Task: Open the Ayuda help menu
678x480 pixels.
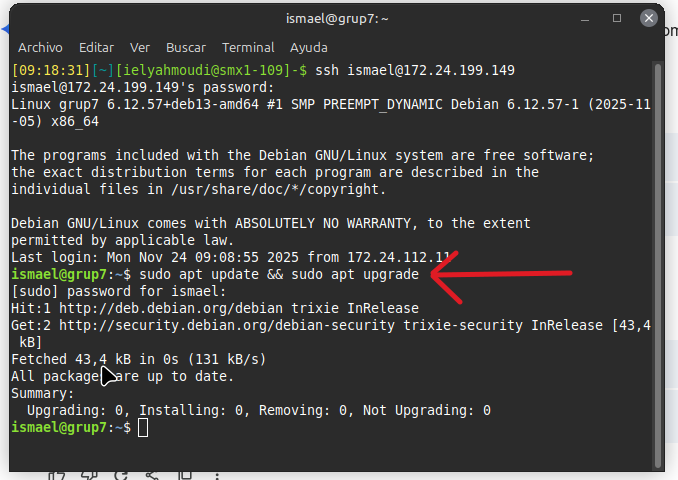Action: pos(309,47)
